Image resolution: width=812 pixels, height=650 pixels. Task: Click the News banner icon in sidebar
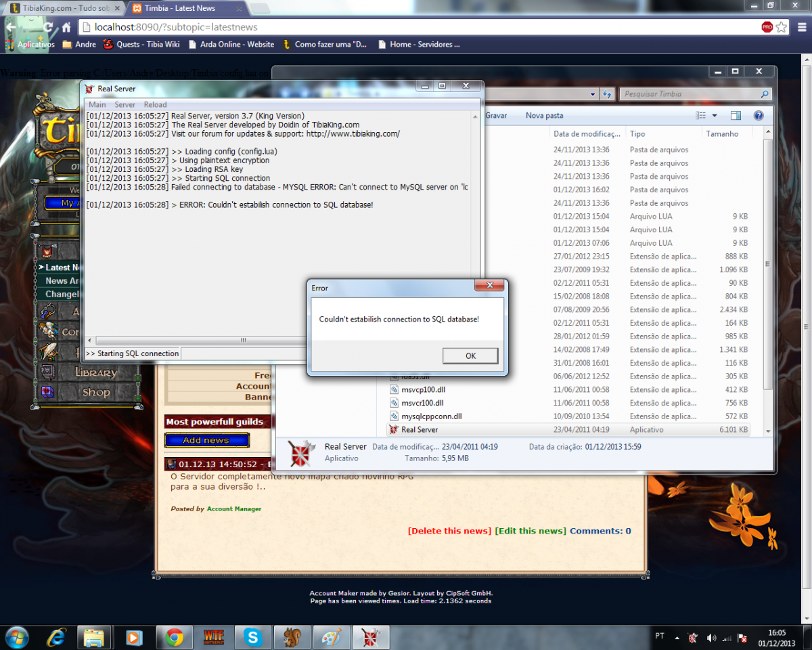coord(47,251)
